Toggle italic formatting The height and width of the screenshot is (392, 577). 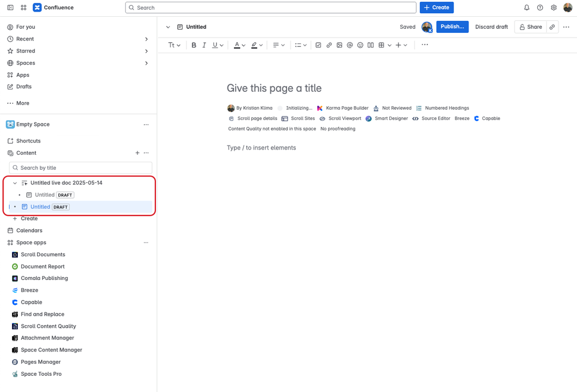coord(204,45)
